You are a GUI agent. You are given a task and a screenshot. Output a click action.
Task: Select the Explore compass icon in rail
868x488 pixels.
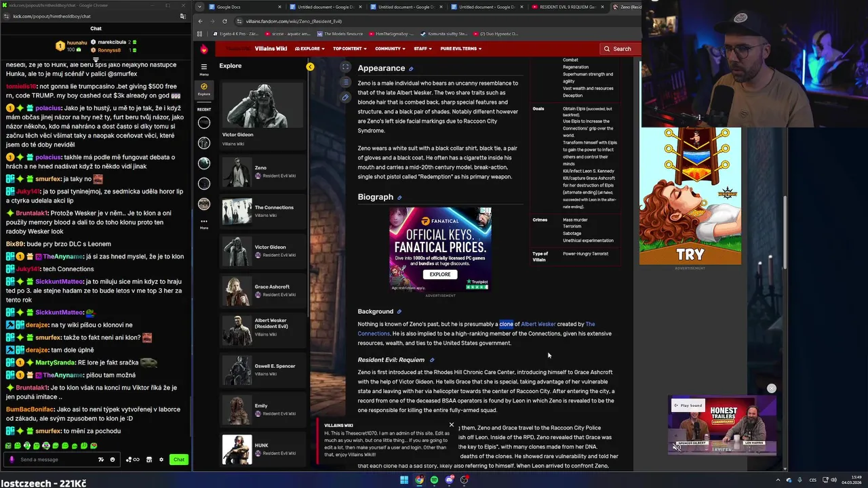tap(203, 89)
